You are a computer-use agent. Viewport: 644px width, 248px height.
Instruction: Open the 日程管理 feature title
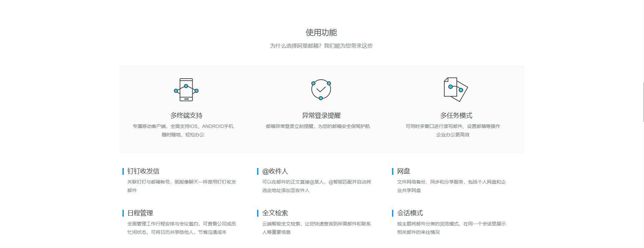tap(140, 213)
